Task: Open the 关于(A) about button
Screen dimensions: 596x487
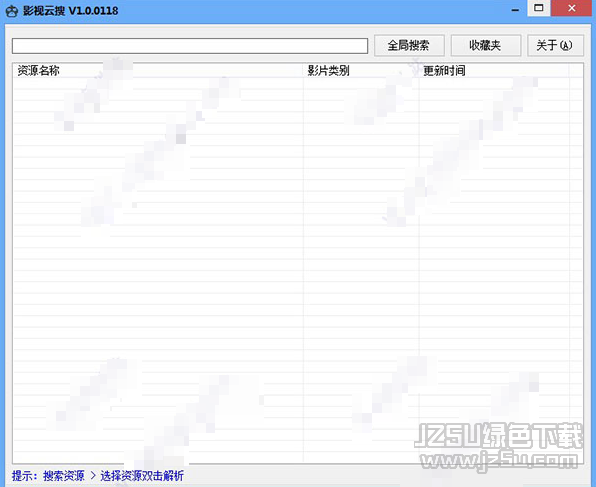Action: [x=555, y=46]
